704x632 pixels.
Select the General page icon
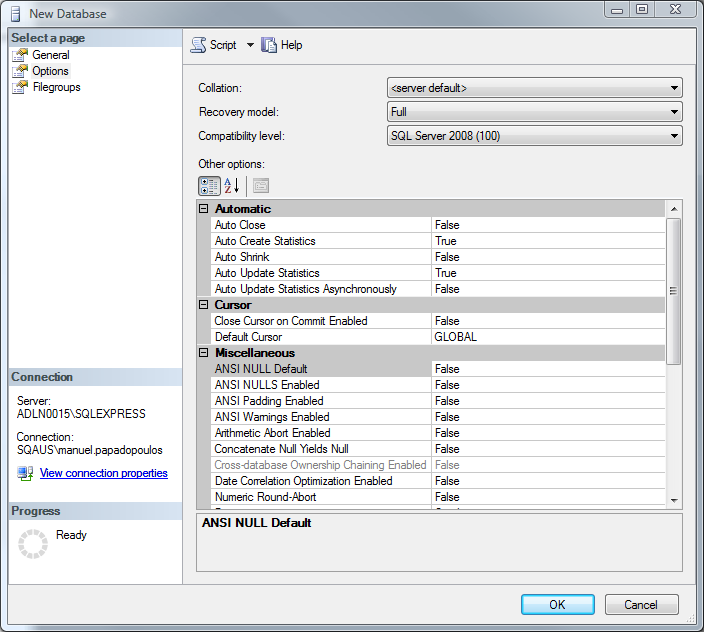pyautogui.click(x=20, y=55)
